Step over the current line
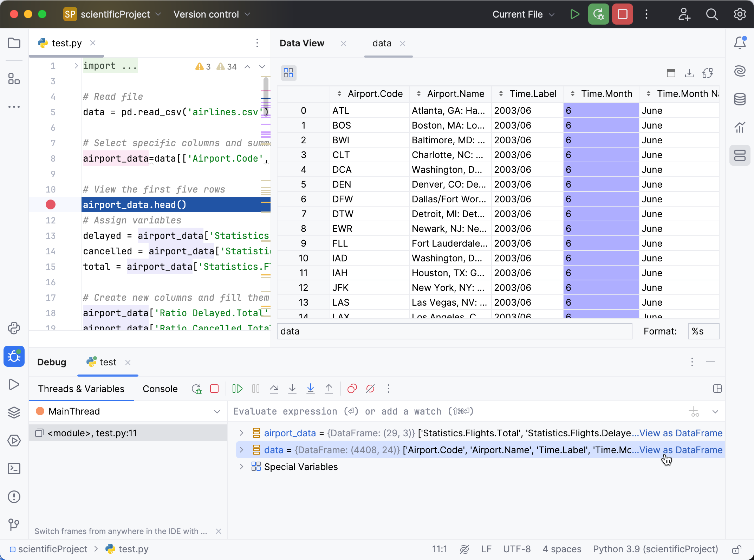 coord(274,389)
